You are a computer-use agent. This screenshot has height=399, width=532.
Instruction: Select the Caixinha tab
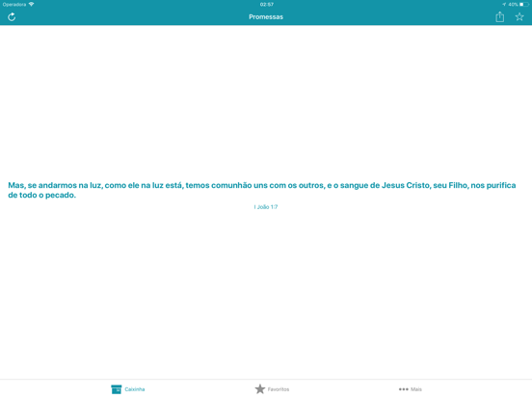(128, 389)
